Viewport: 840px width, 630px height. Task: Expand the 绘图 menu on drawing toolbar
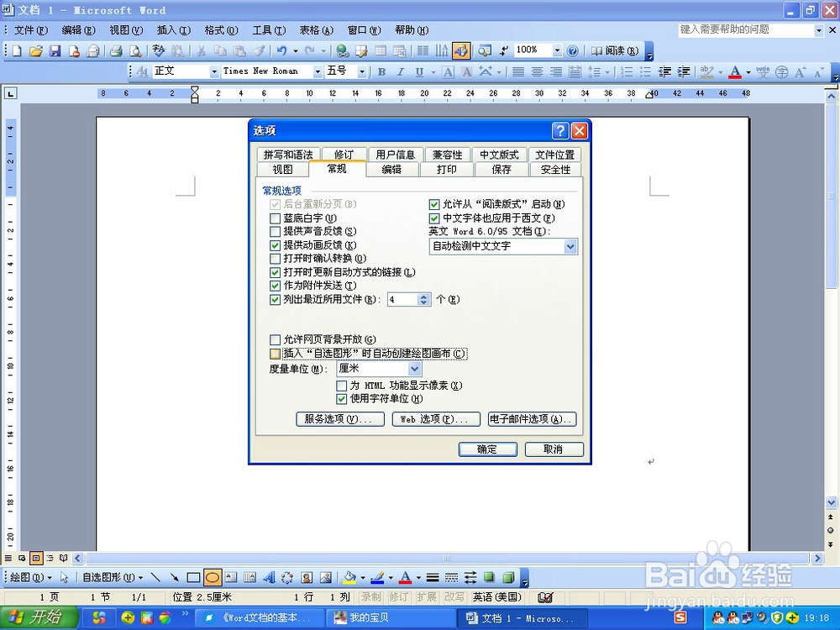pyautogui.click(x=31, y=578)
